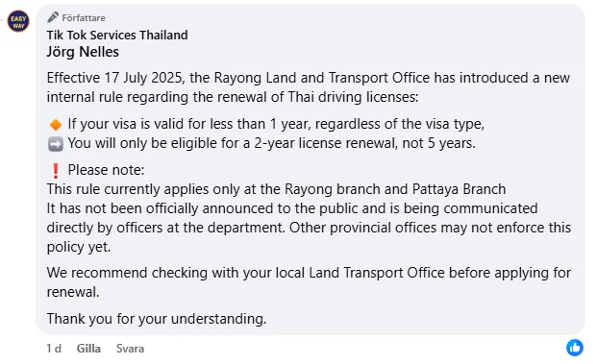
Task: Click the 'Effective 17 July 2025' sentence
Action: (309, 87)
